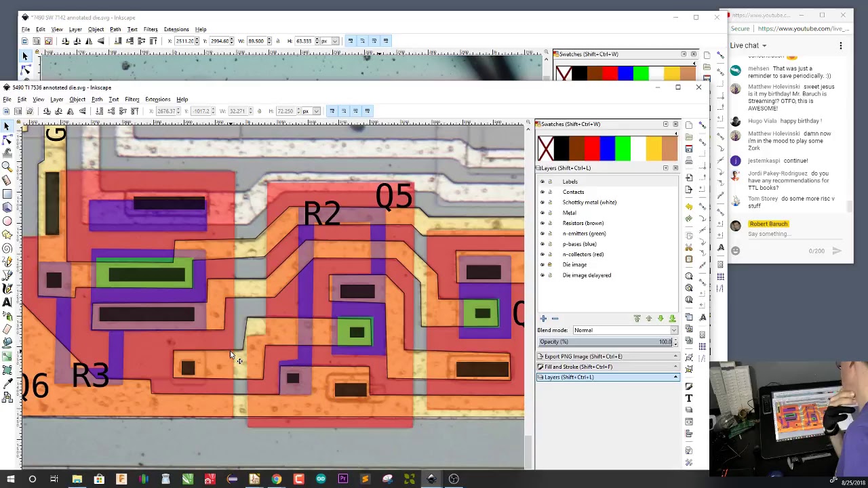Pick the green color swatch

pyautogui.click(x=623, y=148)
